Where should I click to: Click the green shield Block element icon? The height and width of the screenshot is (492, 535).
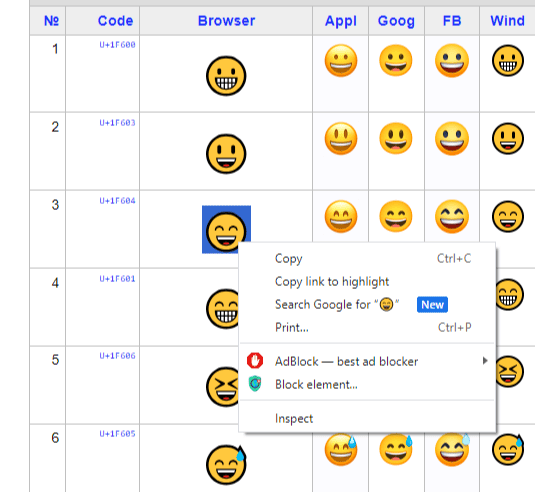(255, 384)
